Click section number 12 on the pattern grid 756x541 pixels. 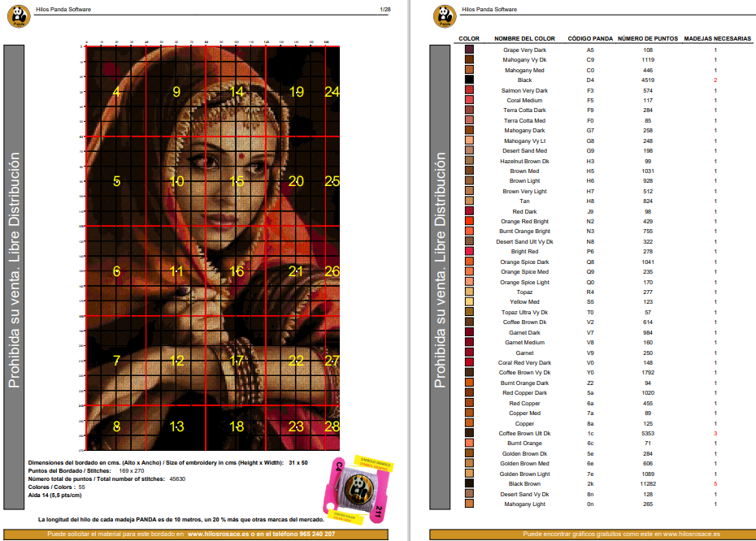(176, 361)
